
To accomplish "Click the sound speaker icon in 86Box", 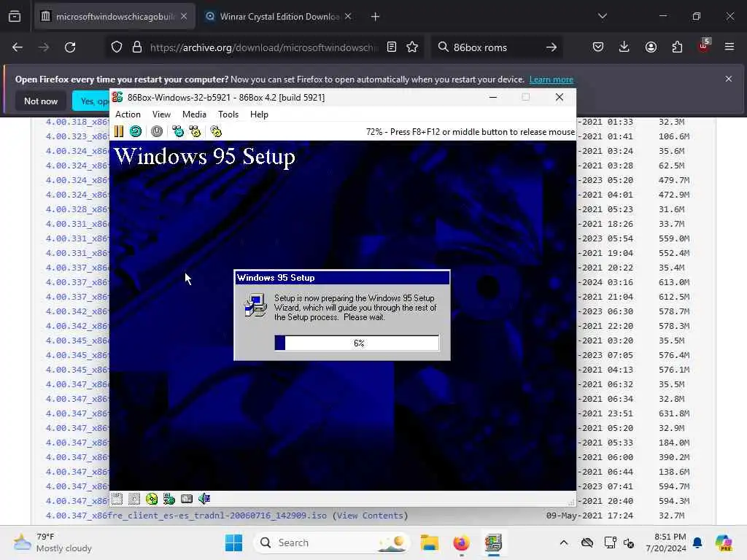I will click(x=204, y=499).
